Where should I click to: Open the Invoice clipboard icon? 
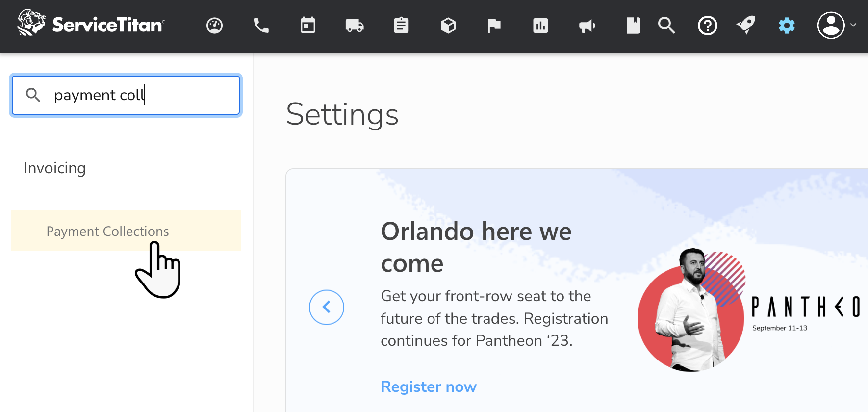tap(401, 25)
